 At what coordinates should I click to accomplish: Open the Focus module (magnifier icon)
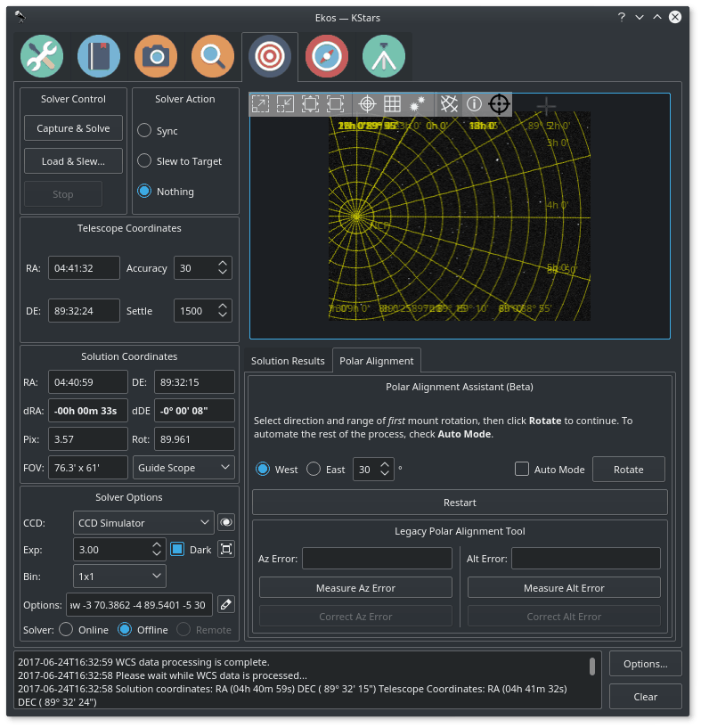(213, 56)
